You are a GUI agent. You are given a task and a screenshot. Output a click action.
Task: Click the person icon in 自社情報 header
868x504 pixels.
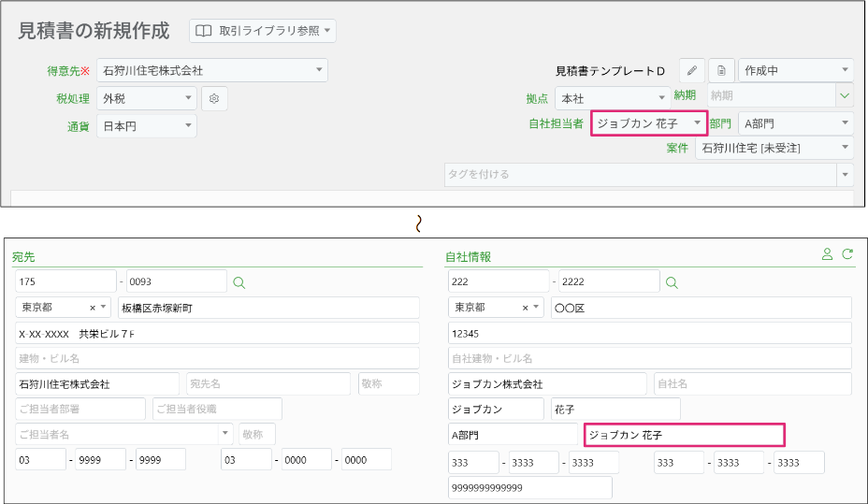pyautogui.click(x=827, y=254)
